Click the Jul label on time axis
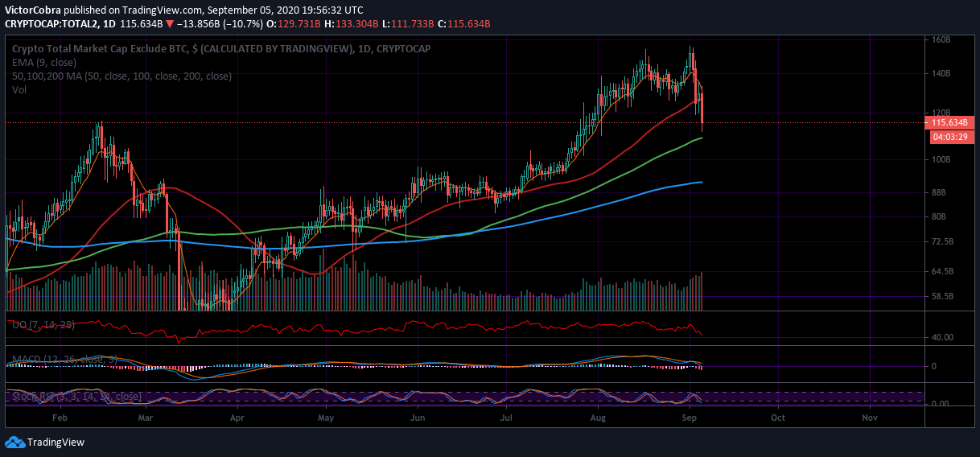The width and height of the screenshot is (980, 457). click(x=507, y=418)
